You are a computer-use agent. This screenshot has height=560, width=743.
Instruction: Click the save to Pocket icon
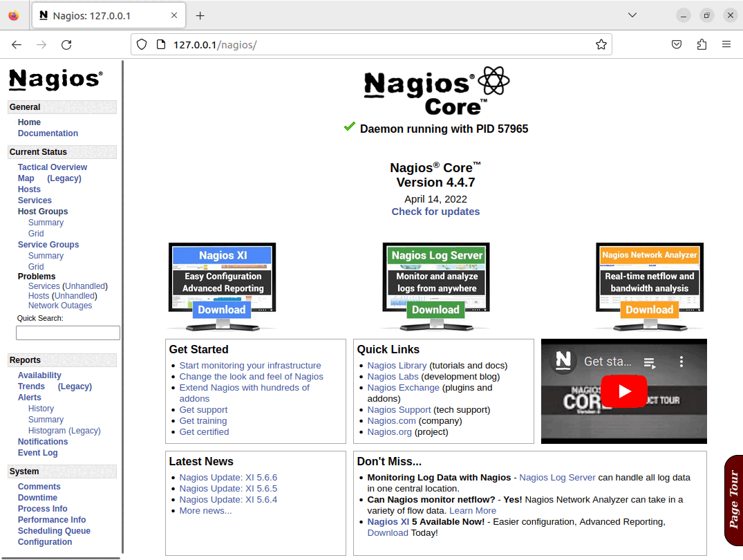677,44
